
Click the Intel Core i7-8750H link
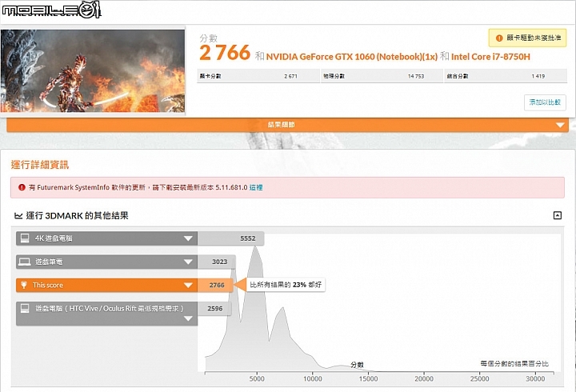490,57
